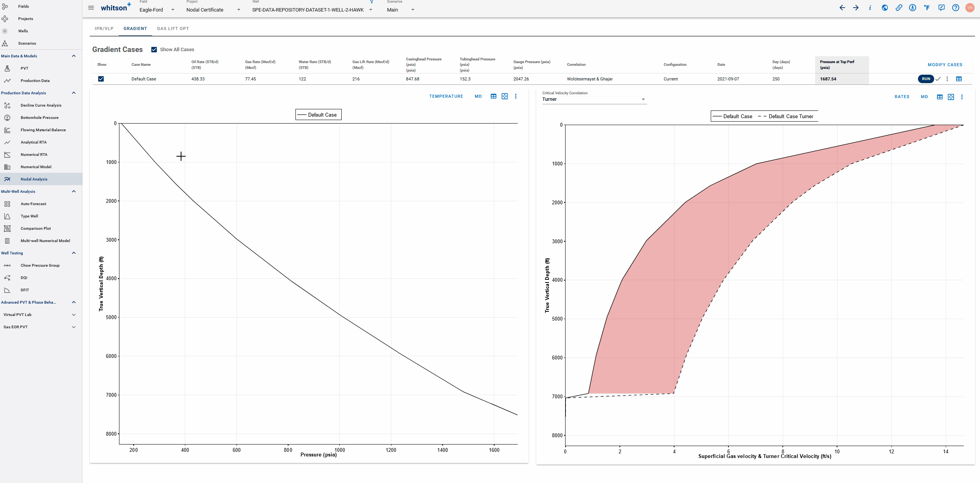Enable the Default Case row checkbox
Image resolution: width=980 pixels, height=483 pixels.
[101, 79]
